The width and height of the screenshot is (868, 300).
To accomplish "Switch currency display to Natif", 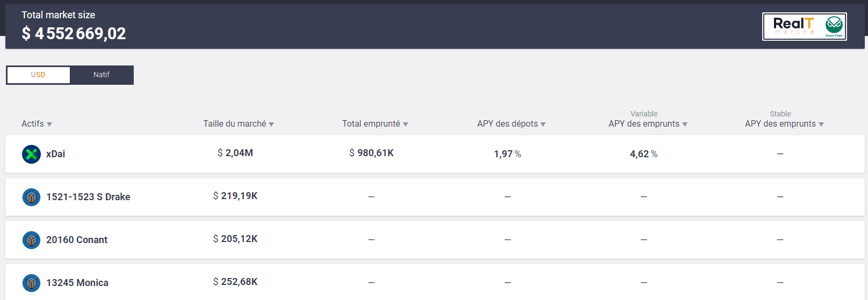I will point(102,75).
